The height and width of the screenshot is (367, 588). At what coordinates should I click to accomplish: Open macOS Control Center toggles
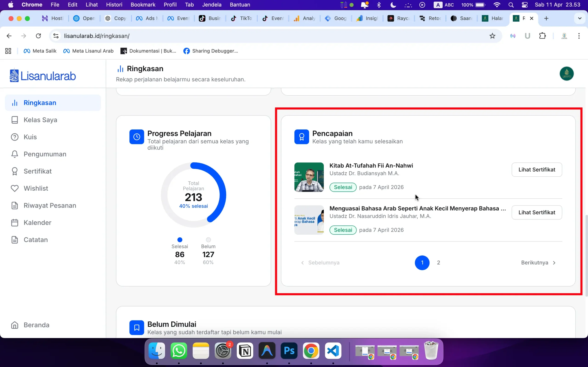coord(525,5)
